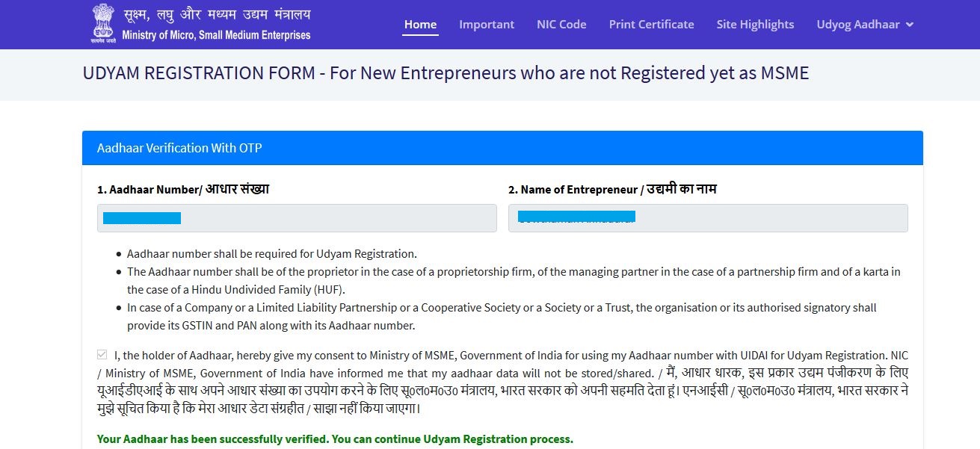Click the highlighted Aadhaar number text
980x449 pixels.
point(141,217)
